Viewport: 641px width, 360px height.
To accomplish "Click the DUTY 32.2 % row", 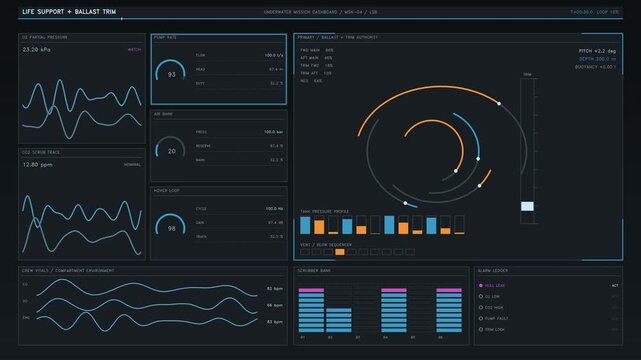I will pos(239,83).
